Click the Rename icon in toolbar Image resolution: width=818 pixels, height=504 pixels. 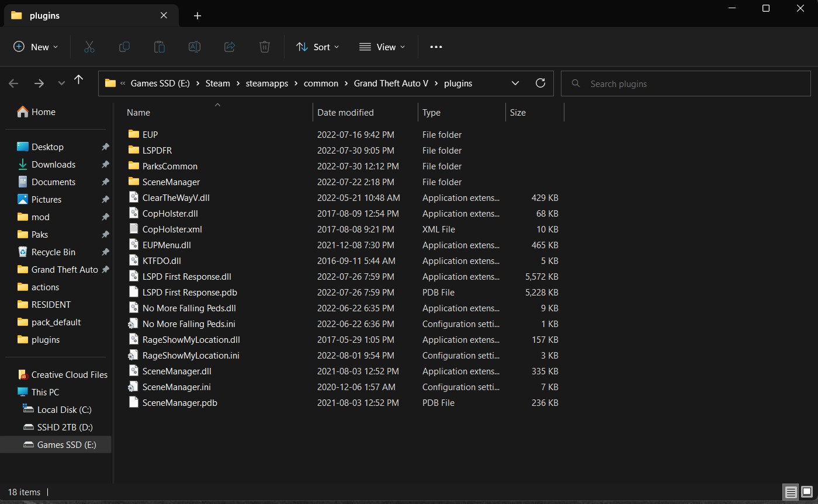pyautogui.click(x=194, y=47)
